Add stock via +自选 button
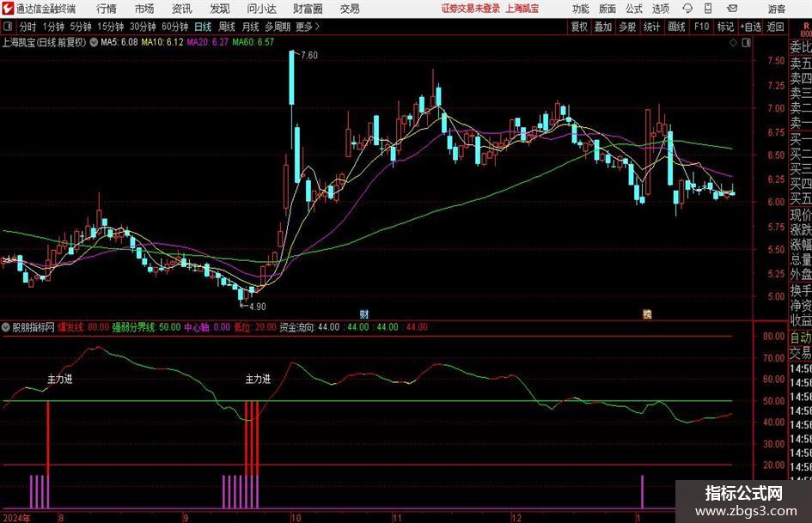812x523 pixels. click(750, 27)
